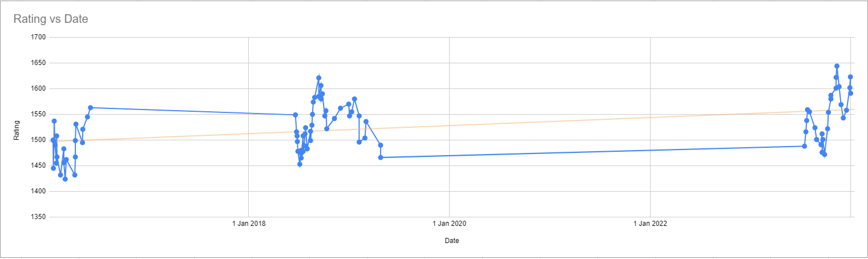Click the 1350 value on the rating axis
The height and width of the screenshot is (259, 868).
(39, 217)
